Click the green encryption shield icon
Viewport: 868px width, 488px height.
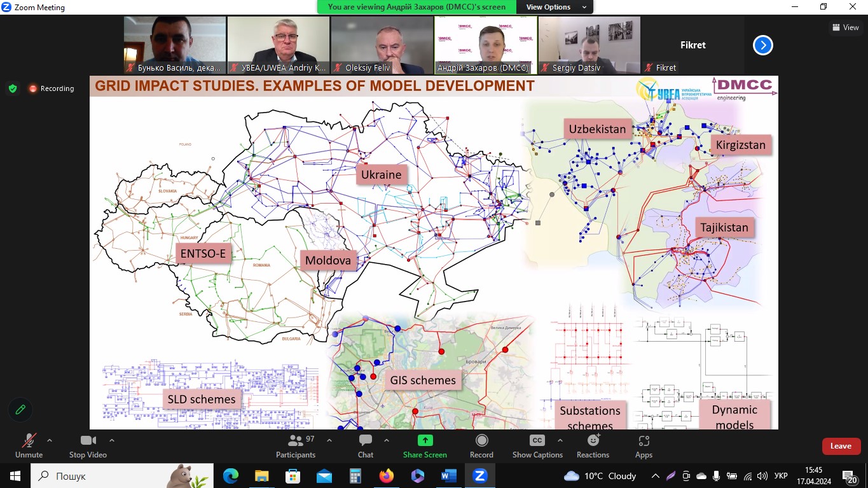[13, 88]
